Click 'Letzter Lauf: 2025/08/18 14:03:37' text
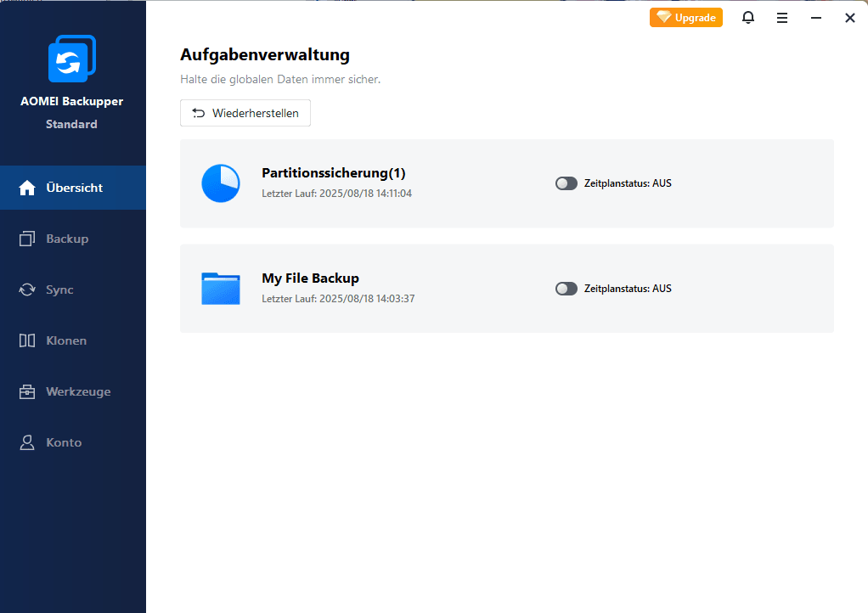868x613 pixels. point(338,298)
